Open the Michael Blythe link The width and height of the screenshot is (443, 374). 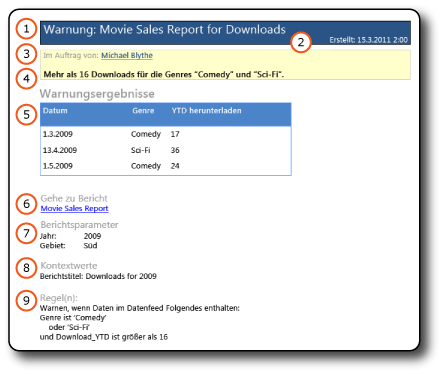(x=127, y=56)
